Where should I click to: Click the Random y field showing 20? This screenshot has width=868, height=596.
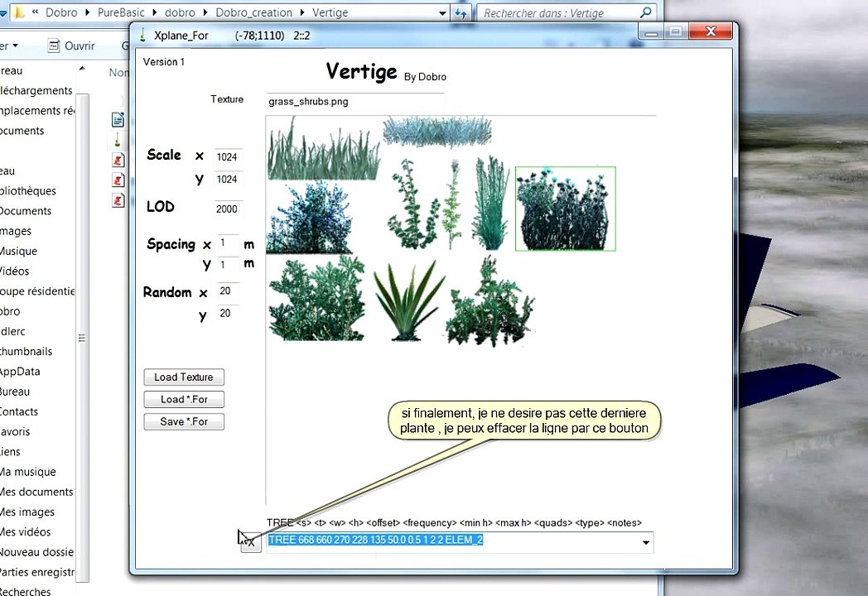pos(229,313)
